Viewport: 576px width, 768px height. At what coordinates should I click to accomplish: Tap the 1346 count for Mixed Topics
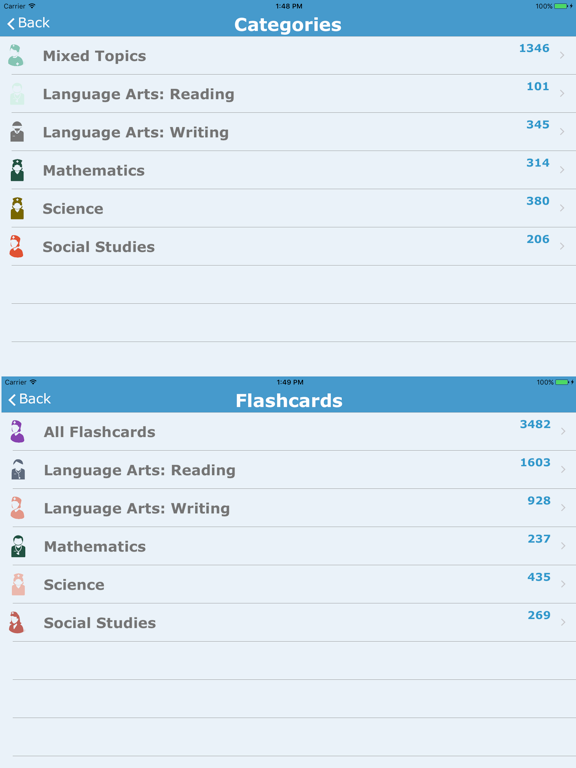[534, 48]
